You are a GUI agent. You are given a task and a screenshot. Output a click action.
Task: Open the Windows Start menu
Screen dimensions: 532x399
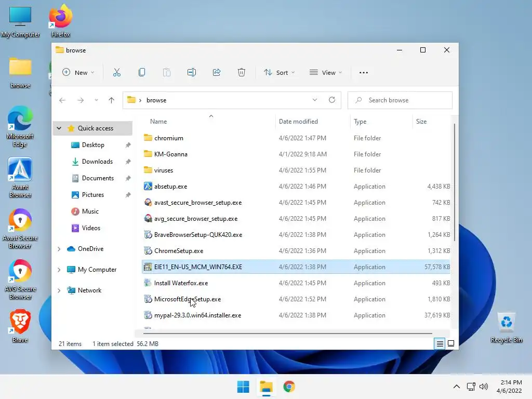click(x=243, y=387)
